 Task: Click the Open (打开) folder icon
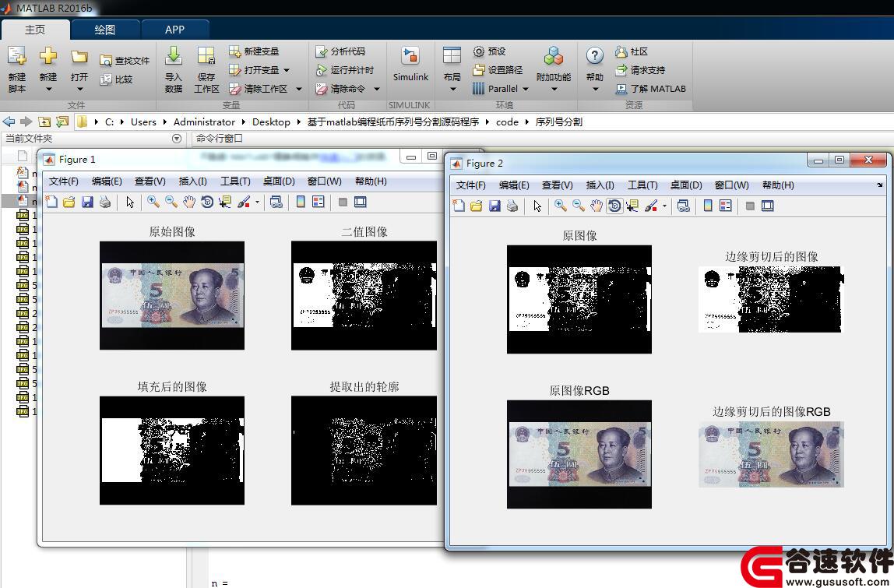coord(79,56)
